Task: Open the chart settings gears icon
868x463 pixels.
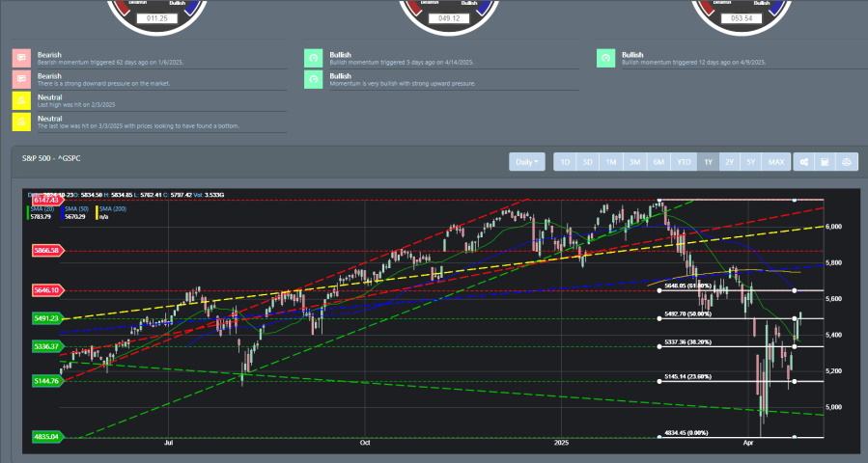Action: (803, 162)
